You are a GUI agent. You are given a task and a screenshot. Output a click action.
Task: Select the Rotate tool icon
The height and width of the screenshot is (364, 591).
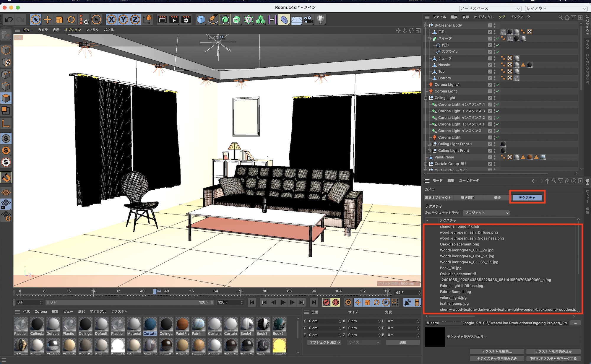pos(71,20)
